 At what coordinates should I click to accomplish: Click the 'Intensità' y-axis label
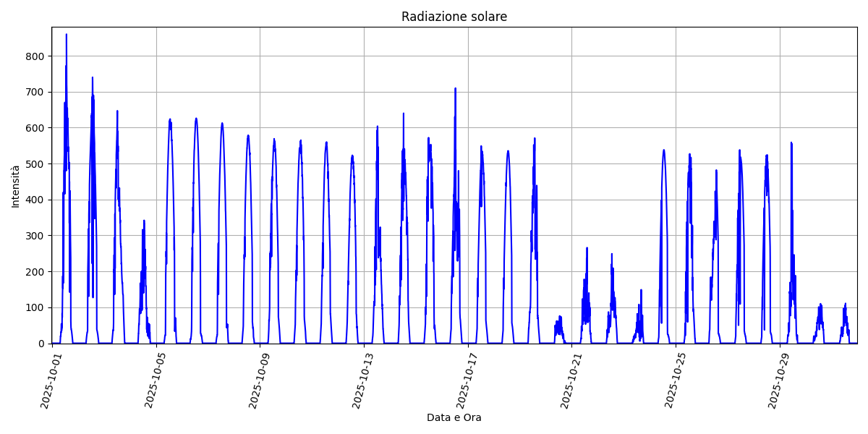tap(15, 186)
